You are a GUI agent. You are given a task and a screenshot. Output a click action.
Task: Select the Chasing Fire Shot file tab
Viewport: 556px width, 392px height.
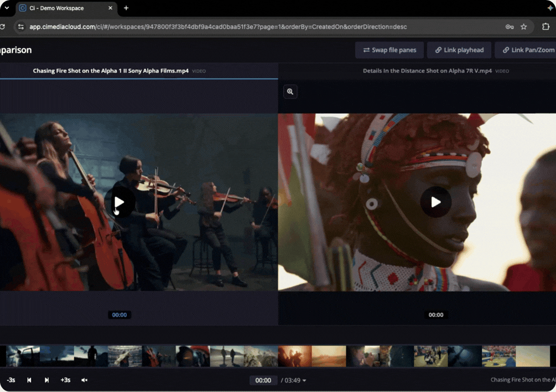tap(119, 71)
